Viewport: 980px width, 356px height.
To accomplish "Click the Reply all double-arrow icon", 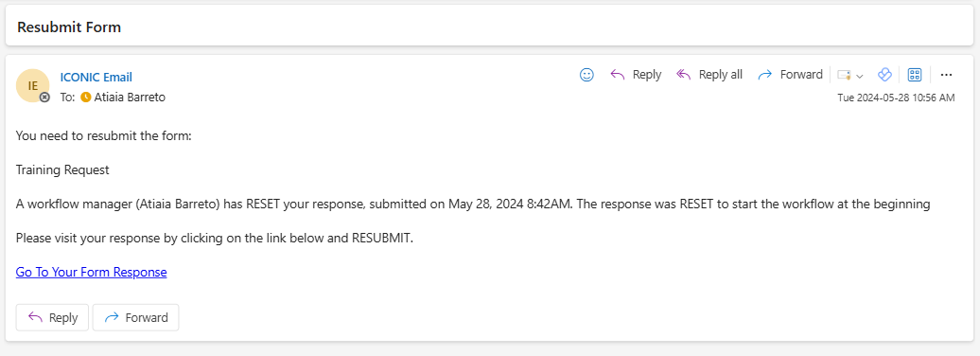I will click(x=684, y=75).
